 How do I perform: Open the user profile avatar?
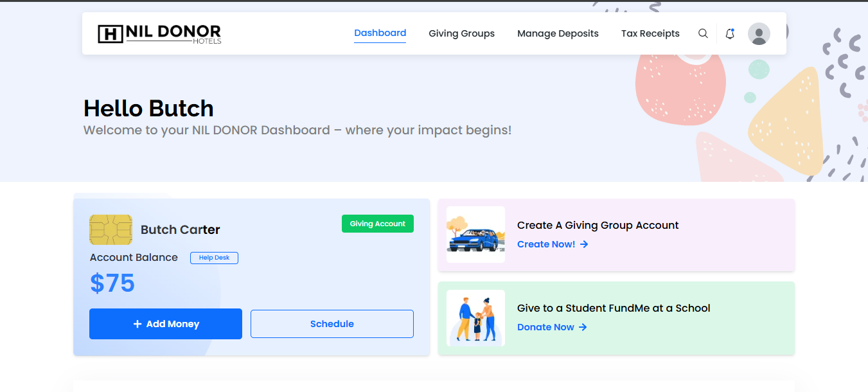(x=759, y=33)
